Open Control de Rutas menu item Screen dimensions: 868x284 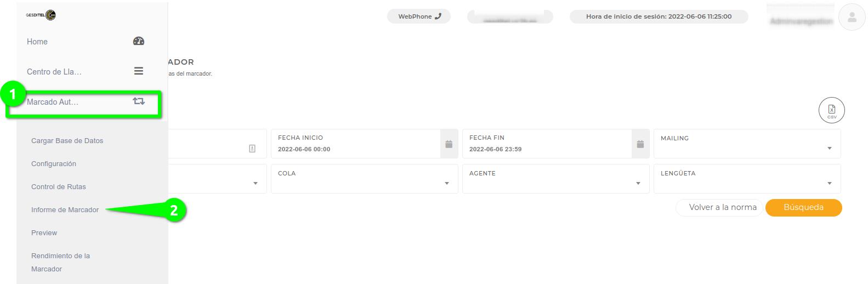(x=59, y=187)
